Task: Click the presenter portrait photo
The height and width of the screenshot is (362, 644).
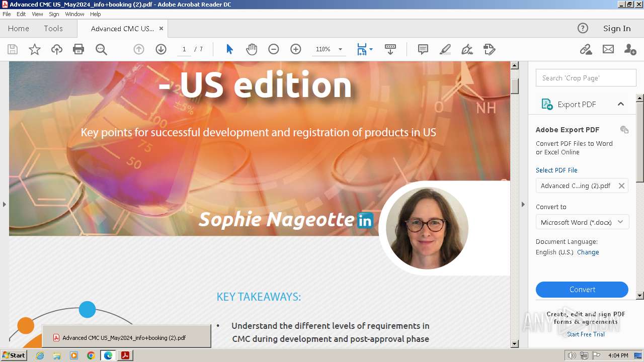Action: pos(427,228)
